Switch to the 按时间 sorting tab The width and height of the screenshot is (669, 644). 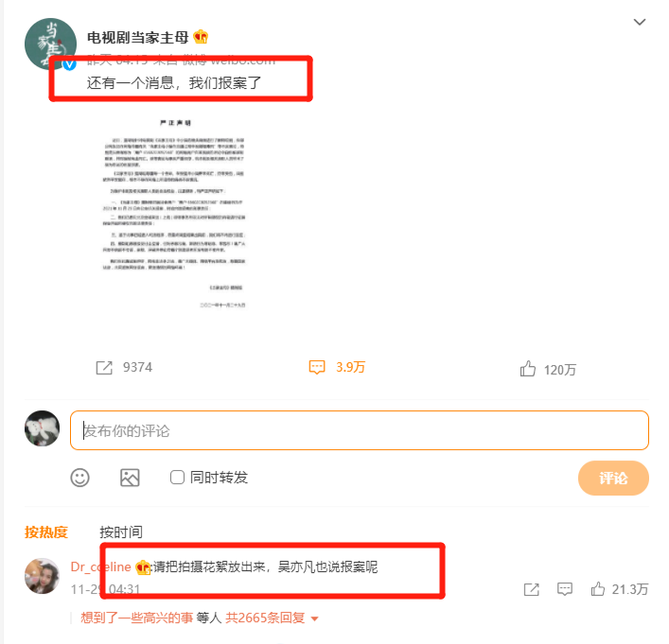(x=121, y=532)
